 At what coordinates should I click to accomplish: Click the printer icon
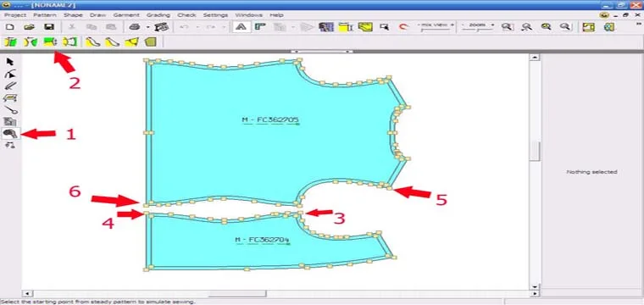click(134, 27)
